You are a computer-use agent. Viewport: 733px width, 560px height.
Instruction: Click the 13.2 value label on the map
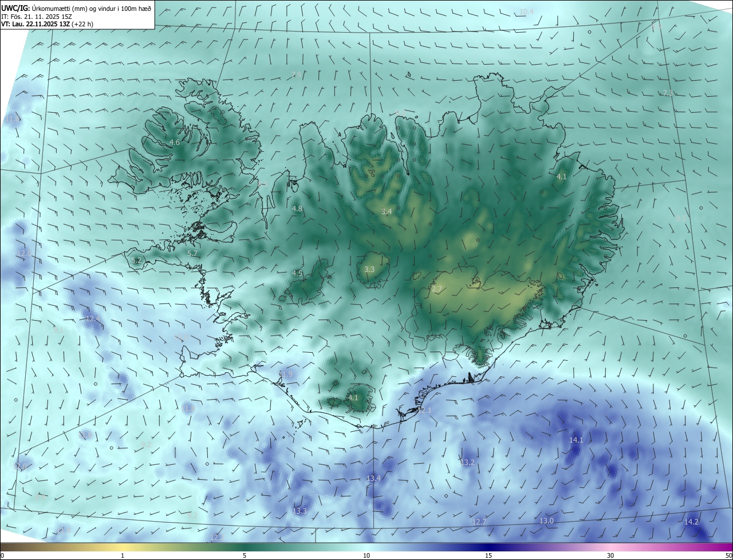click(x=467, y=462)
